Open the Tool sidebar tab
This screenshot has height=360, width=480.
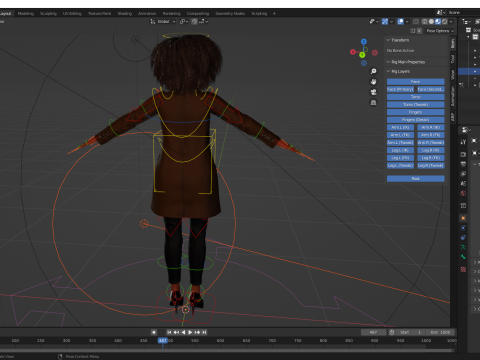coord(453,59)
